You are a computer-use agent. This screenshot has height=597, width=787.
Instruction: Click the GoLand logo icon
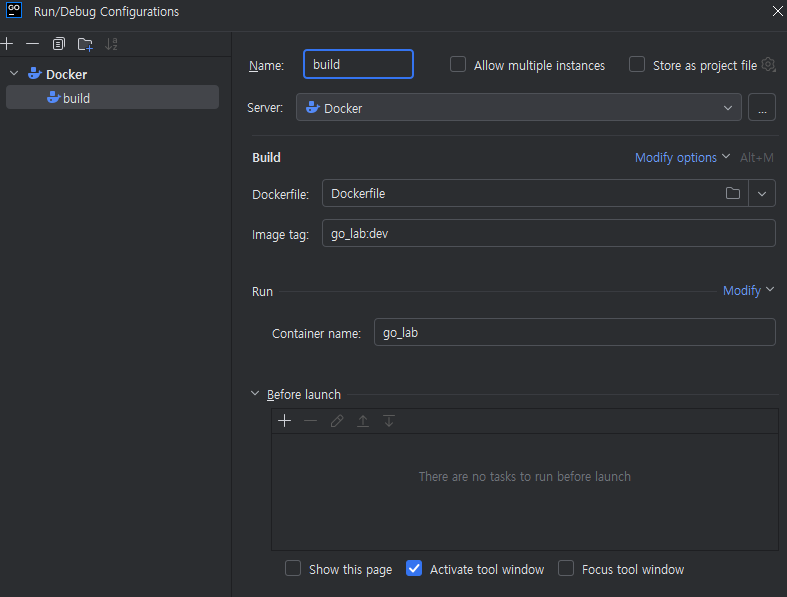[14, 10]
